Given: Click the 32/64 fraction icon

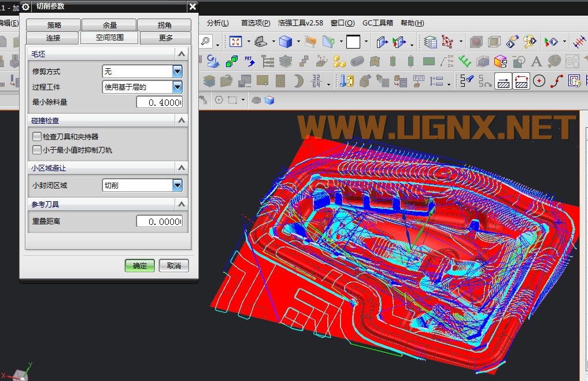Looking at the screenshot, I should click(x=316, y=81).
